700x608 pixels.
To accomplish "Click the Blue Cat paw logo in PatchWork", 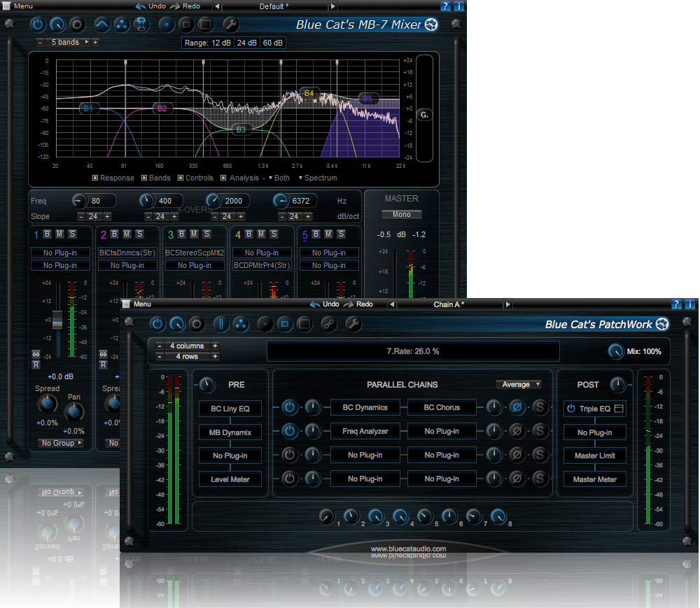I will 662,324.
